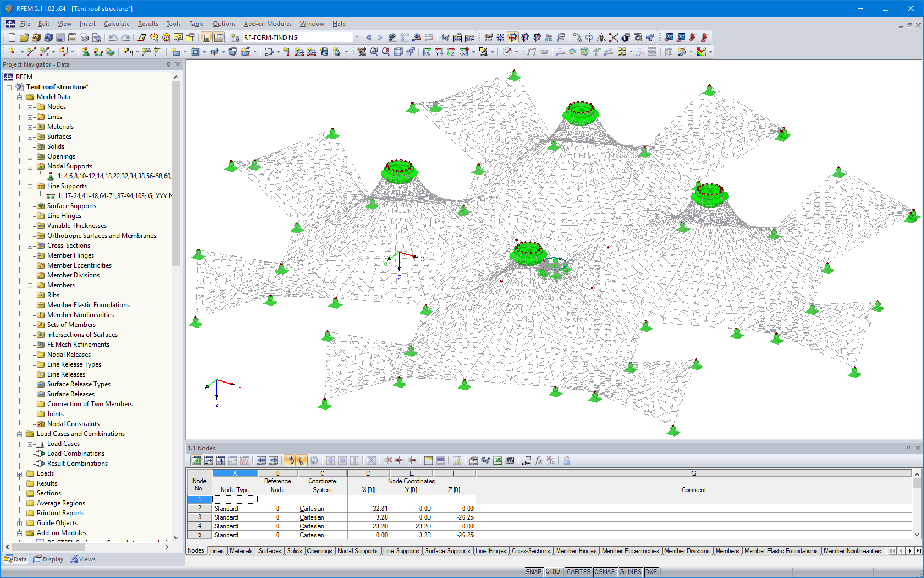
Task: Save the model using the diskette icon
Action: (x=60, y=37)
